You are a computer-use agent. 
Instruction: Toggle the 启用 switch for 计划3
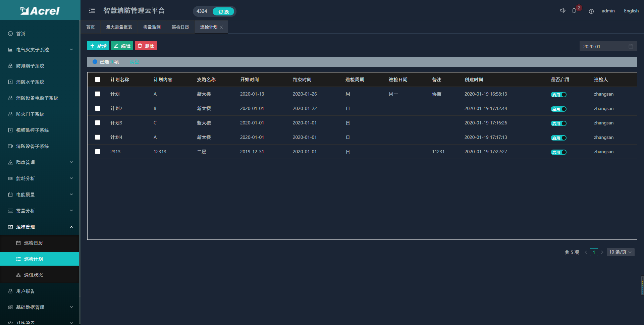[558, 123]
